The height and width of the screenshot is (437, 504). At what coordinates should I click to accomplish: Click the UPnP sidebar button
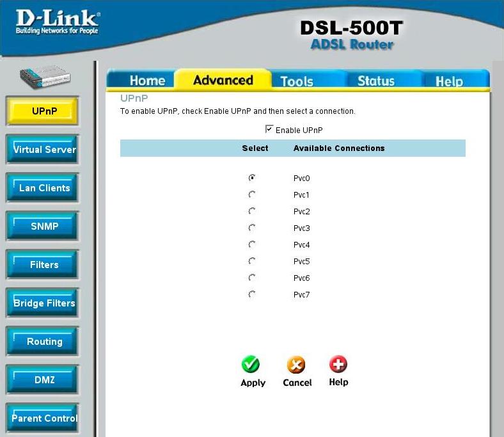click(42, 111)
